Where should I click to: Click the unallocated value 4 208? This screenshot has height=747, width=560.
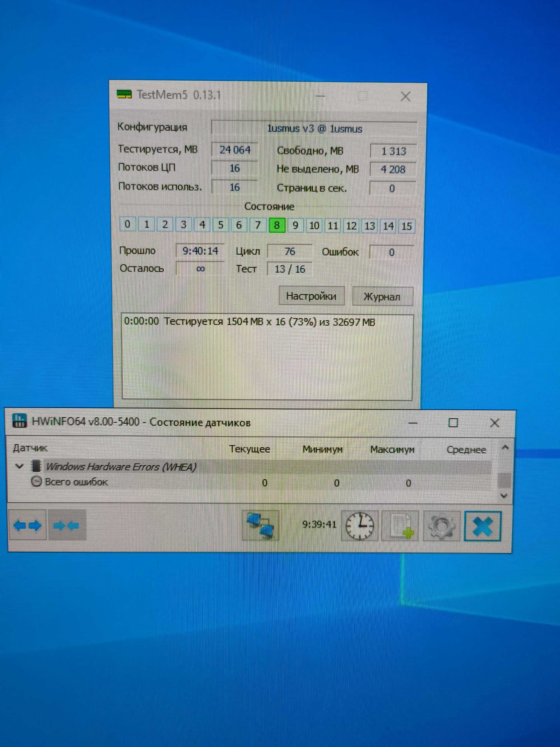click(x=393, y=169)
